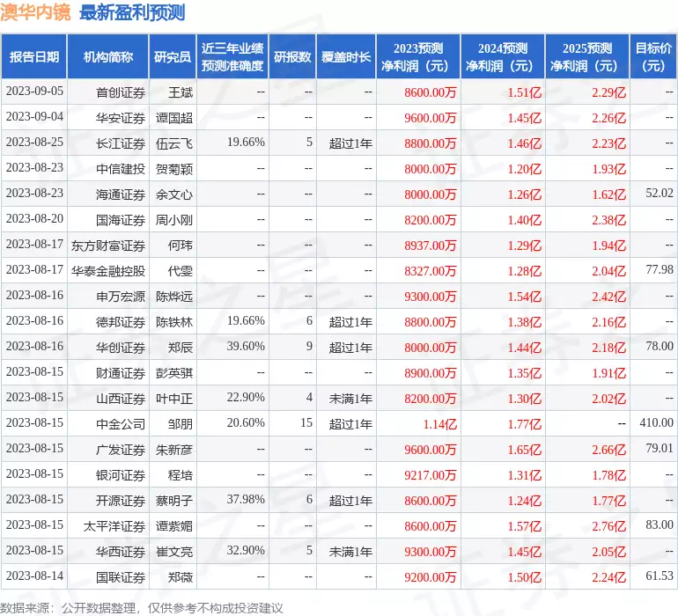Click the 近三年业绩预测准确度 header
678x616 pixels.
[x=232, y=57]
